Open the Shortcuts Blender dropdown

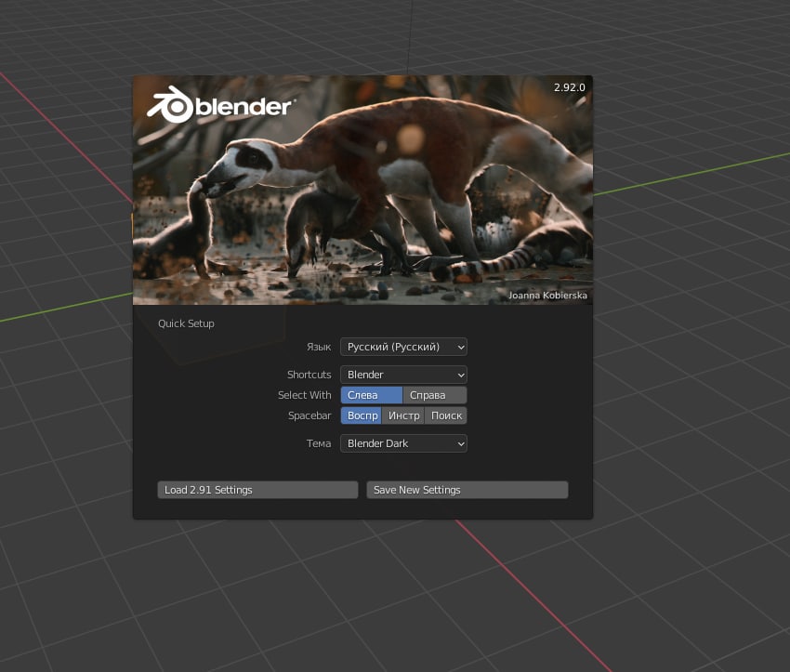(403, 375)
